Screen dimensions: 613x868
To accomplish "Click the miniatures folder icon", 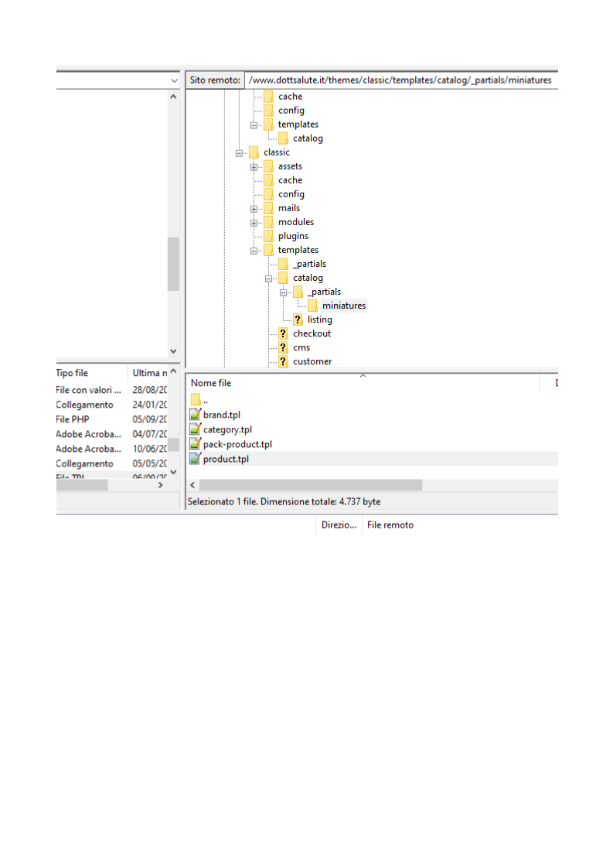I will click(x=312, y=306).
